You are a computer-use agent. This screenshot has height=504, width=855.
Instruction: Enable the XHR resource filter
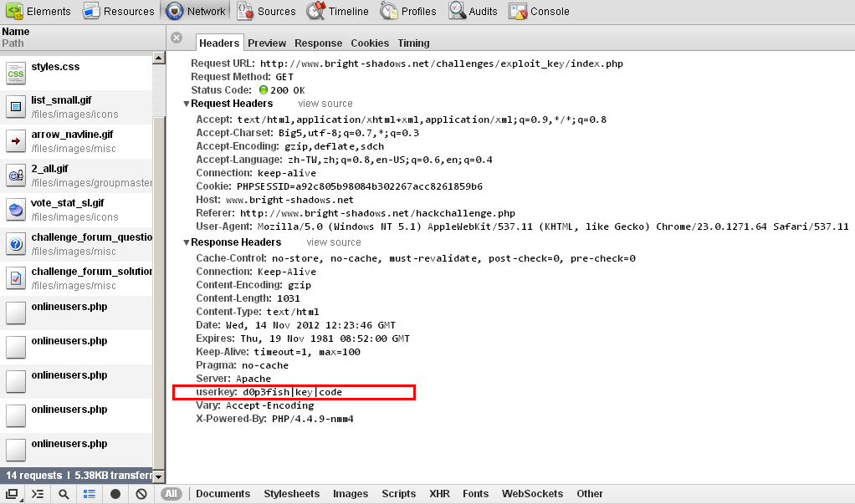pos(439,494)
